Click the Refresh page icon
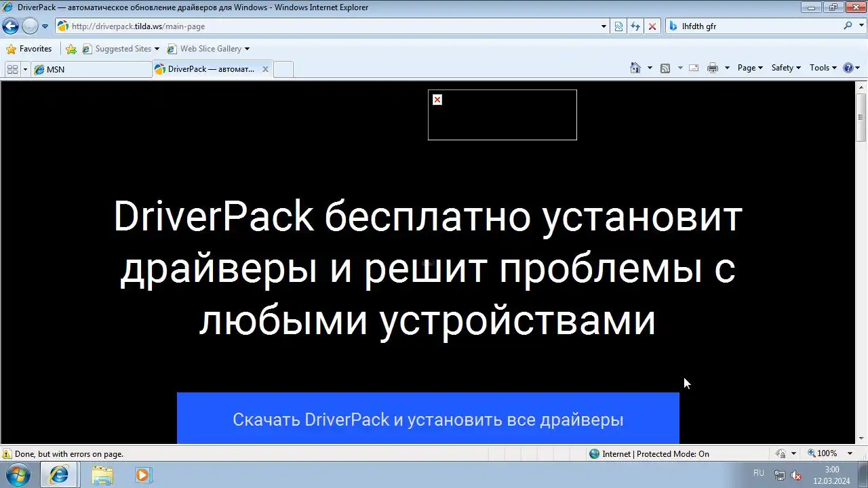 (635, 26)
